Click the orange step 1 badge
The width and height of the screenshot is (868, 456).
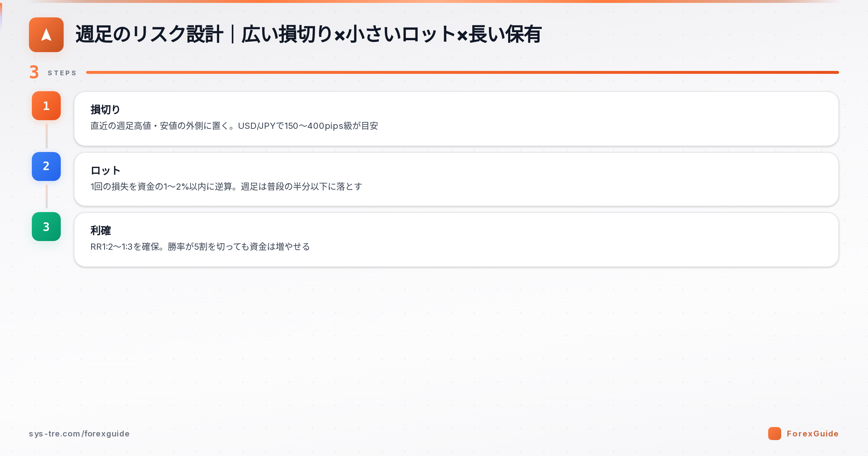tap(46, 106)
